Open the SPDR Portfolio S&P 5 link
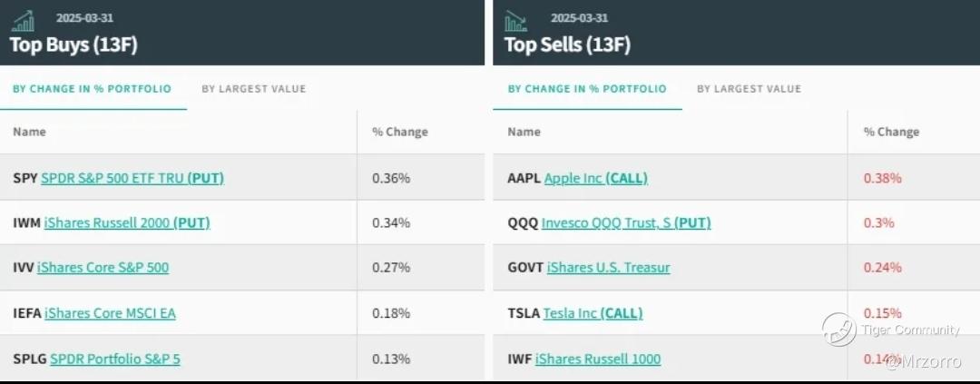Image resolution: width=980 pixels, height=384 pixels. pos(114,359)
